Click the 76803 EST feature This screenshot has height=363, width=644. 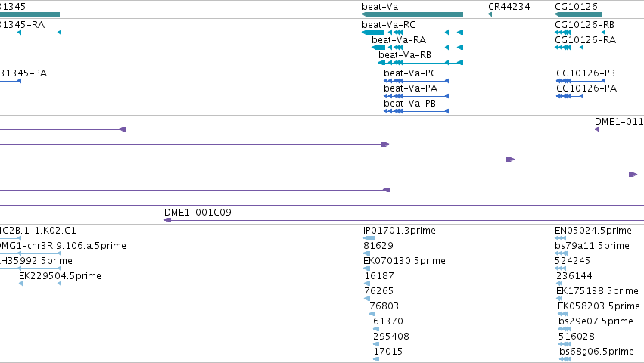(372, 314)
